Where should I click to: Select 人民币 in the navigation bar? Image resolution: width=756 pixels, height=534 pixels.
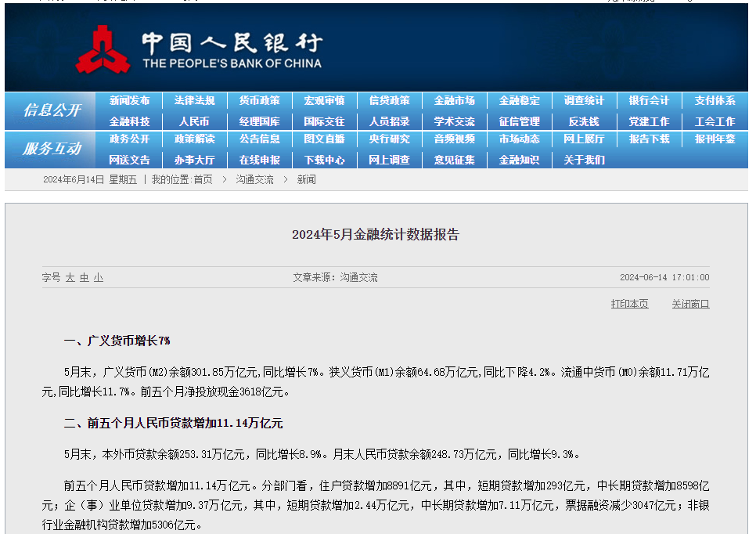pyautogui.click(x=194, y=121)
